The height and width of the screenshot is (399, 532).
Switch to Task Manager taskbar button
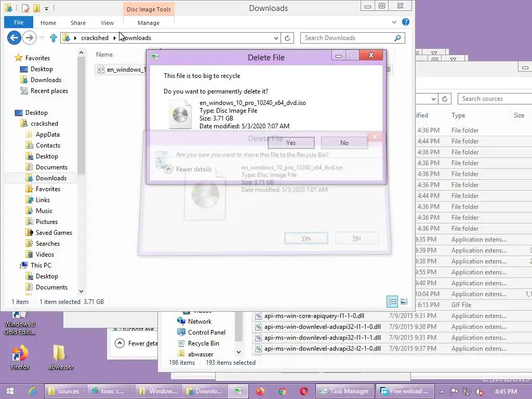coord(345,391)
